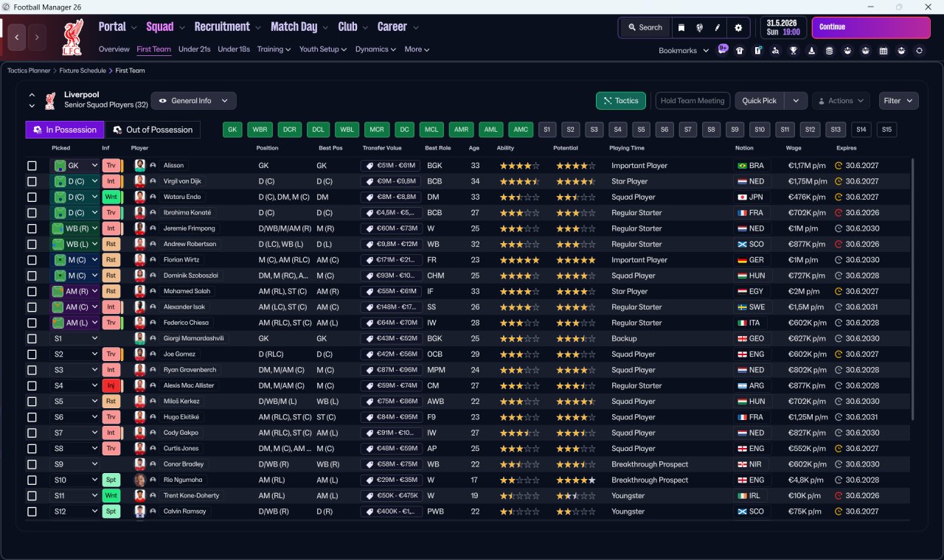944x560 pixels.
Task: Check the box next to Mohamed Salah
Action: [32, 292]
